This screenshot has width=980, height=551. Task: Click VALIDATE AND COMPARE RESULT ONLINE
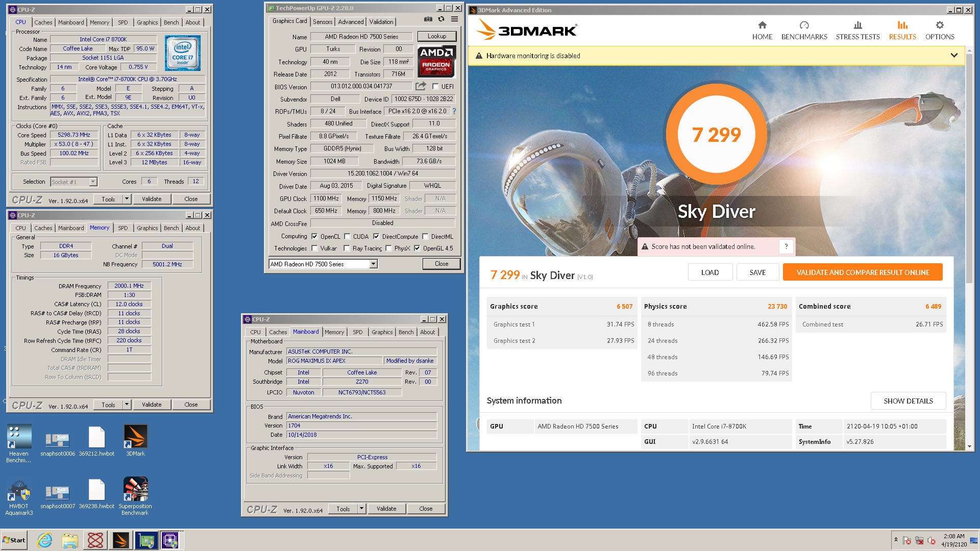[x=863, y=272]
